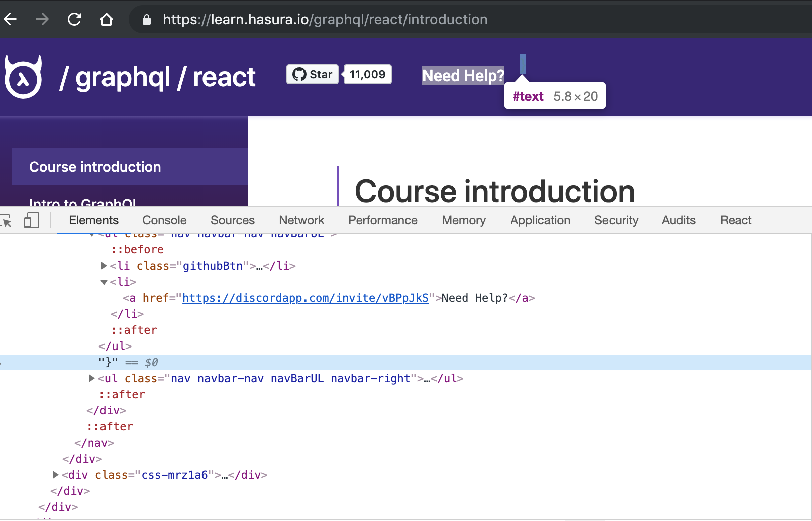
Task: Click the padlock site security icon
Action: (x=147, y=20)
